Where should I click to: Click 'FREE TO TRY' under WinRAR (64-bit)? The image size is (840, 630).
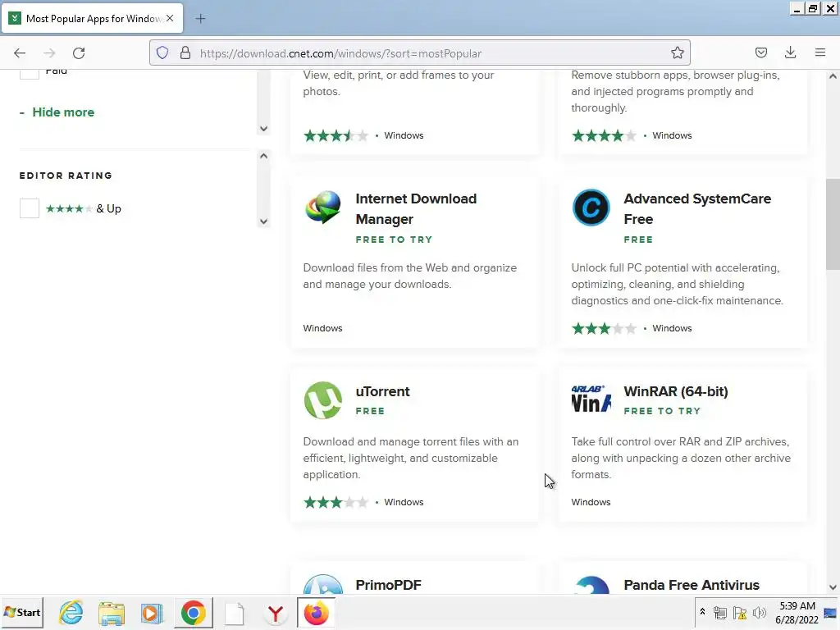point(662,411)
